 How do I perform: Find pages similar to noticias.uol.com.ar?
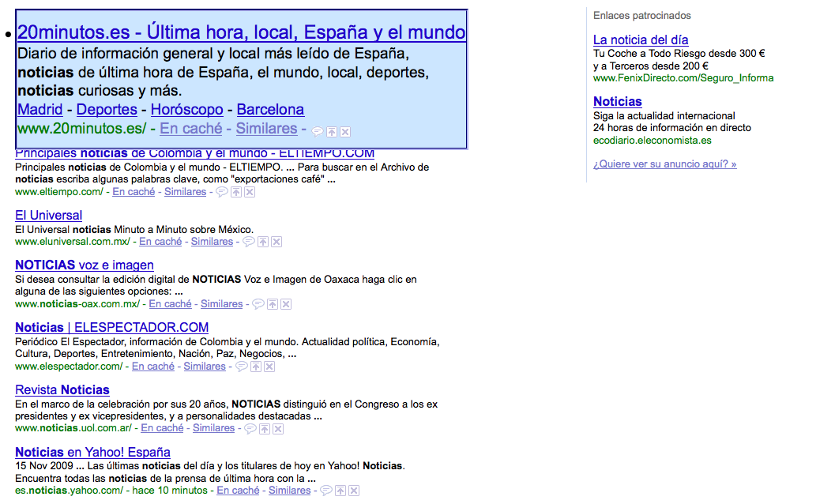[213, 427]
